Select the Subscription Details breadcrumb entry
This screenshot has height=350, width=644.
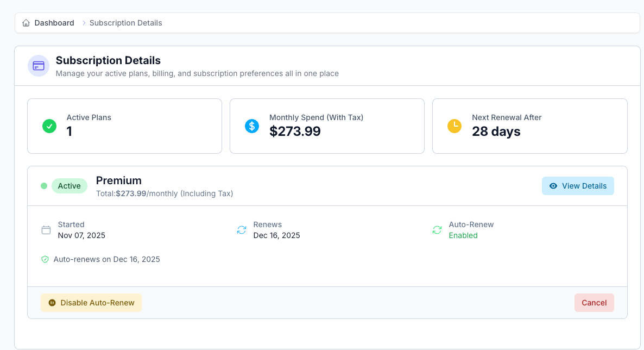pyautogui.click(x=125, y=23)
